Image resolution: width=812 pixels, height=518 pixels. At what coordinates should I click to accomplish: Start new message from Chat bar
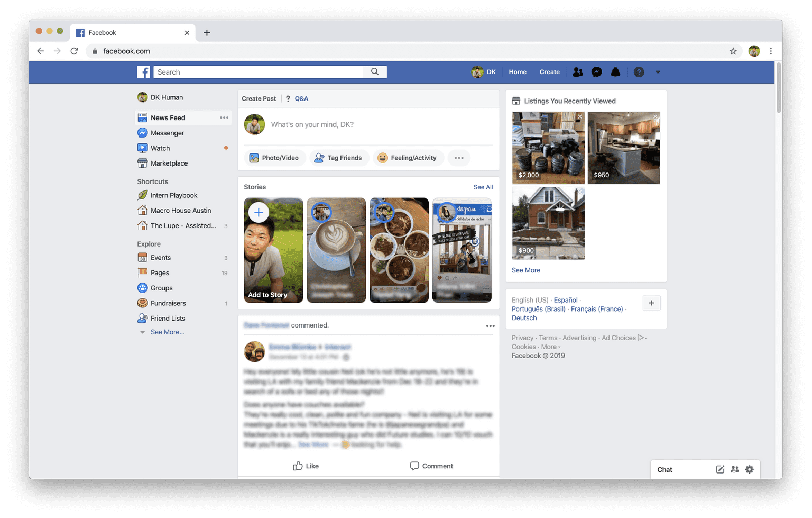tap(720, 469)
